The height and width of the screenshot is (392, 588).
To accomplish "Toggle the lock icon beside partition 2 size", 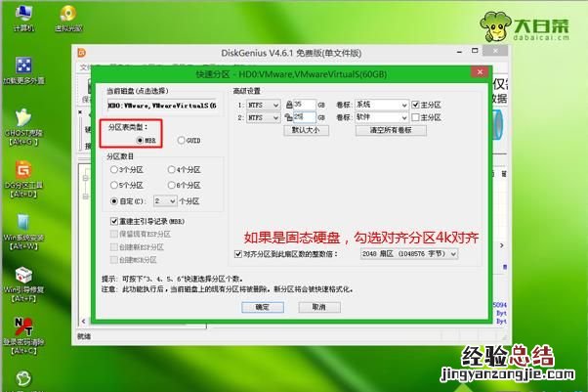I will (288, 117).
